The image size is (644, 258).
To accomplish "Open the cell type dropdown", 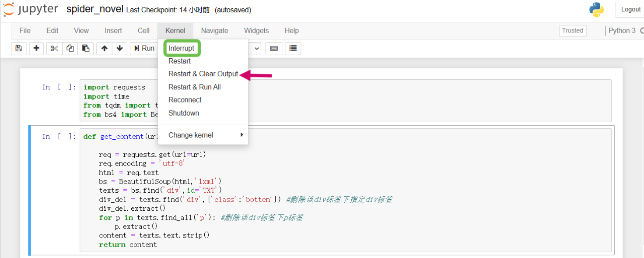I will [x=256, y=49].
